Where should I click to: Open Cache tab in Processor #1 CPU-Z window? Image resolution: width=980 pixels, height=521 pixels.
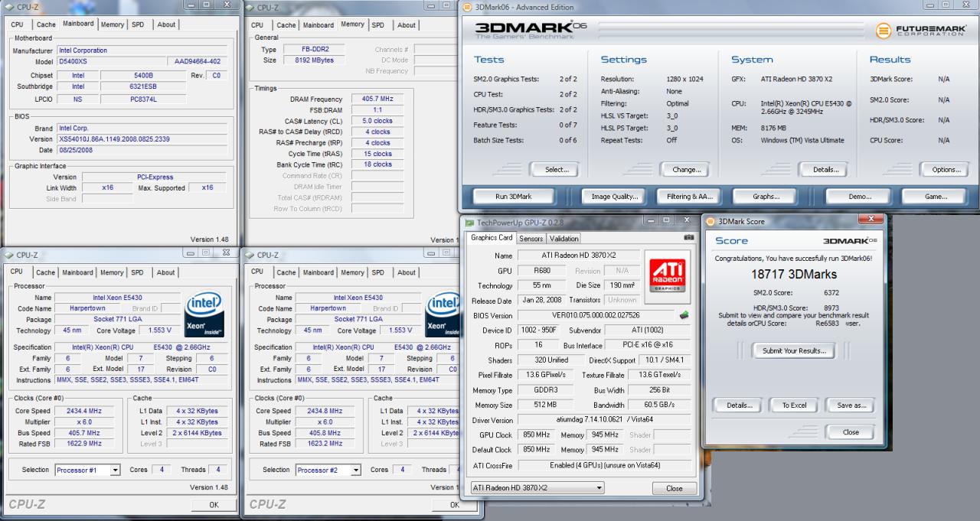tap(46, 272)
